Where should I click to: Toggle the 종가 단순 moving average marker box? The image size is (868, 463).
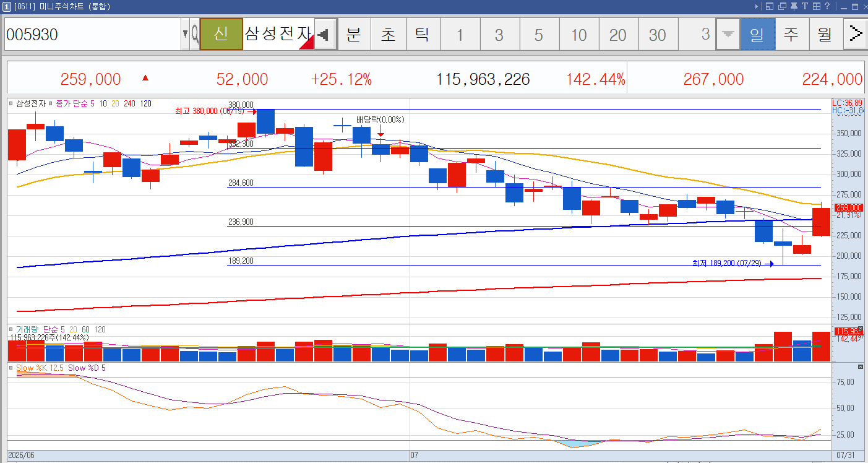point(51,103)
